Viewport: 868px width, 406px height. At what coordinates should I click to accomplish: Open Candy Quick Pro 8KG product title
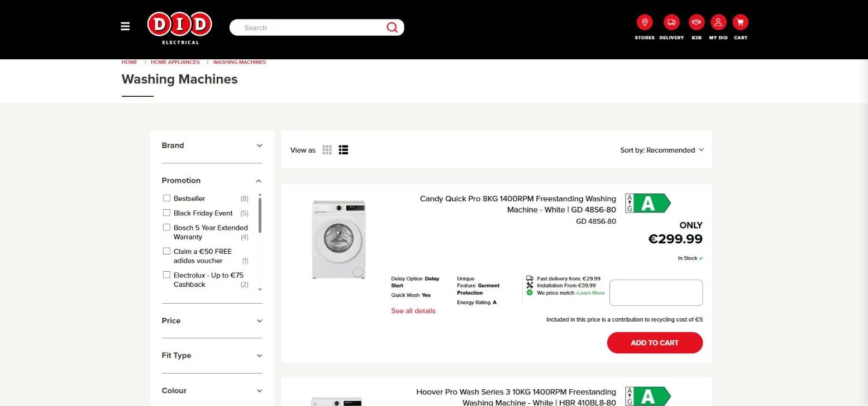(x=518, y=204)
